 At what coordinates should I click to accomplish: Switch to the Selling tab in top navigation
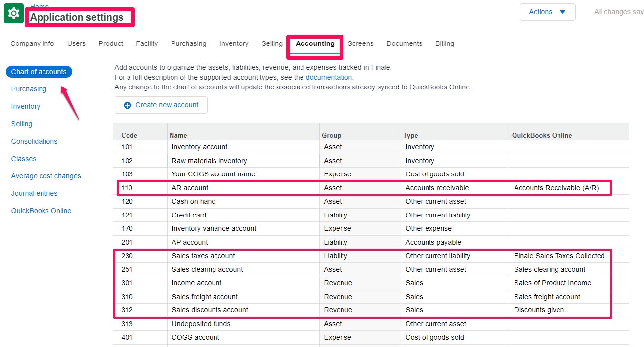tap(272, 43)
